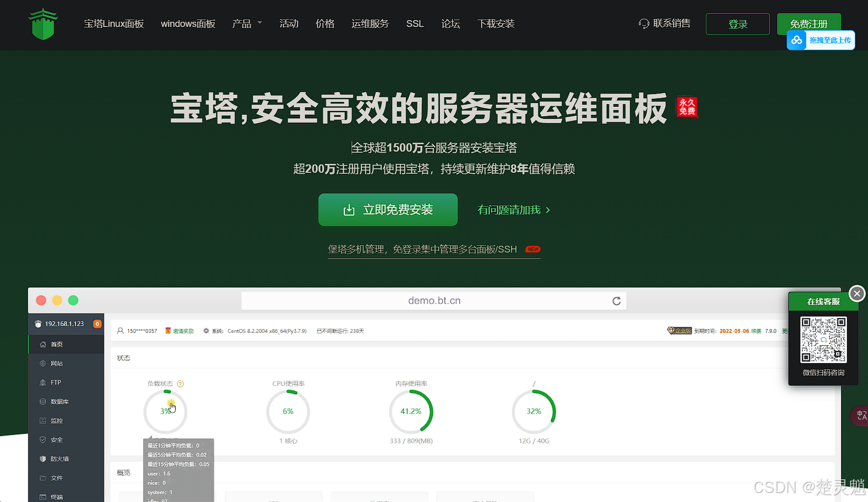Open the 价格 page
The width and height of the screenshot is (868, 502).
(325, 24)
